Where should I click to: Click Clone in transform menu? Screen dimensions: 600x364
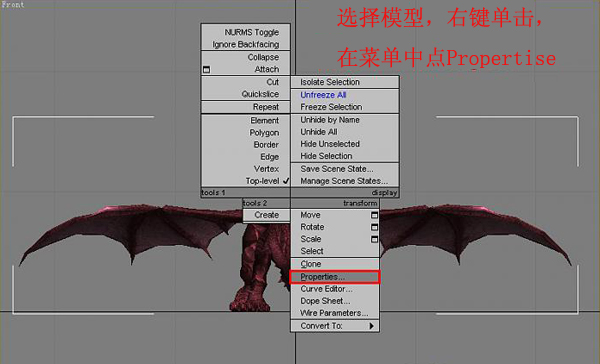pyautogui.click(x=311, y=264)
